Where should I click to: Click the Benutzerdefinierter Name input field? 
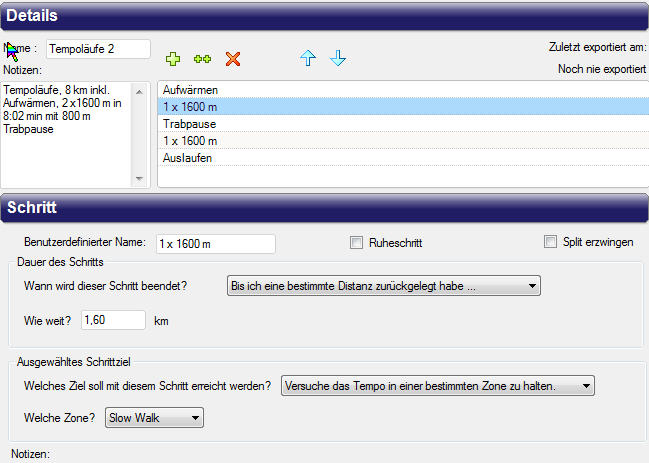click(215, 243)
